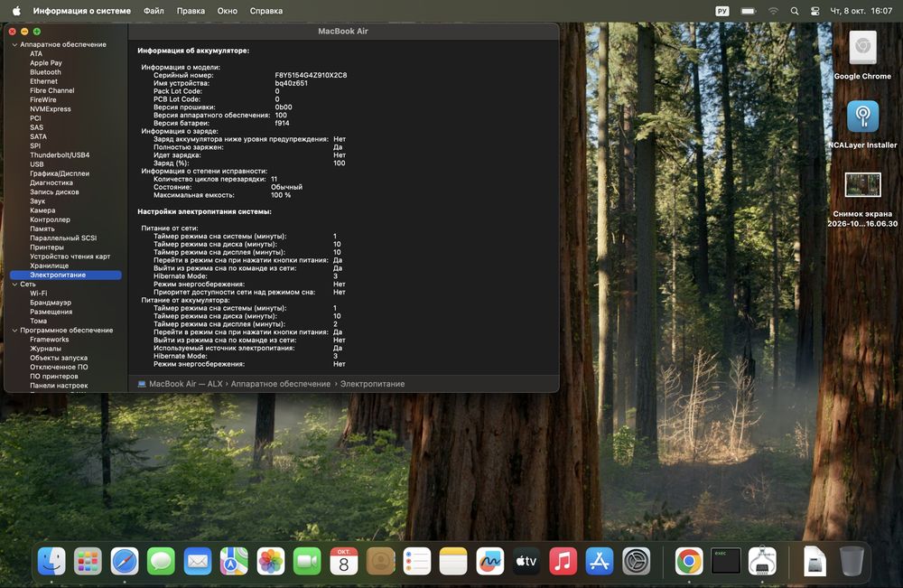Screen dimensions: 903x588
Task: Open Calendar showing date 8 in Dock
Action: [344, 561]
